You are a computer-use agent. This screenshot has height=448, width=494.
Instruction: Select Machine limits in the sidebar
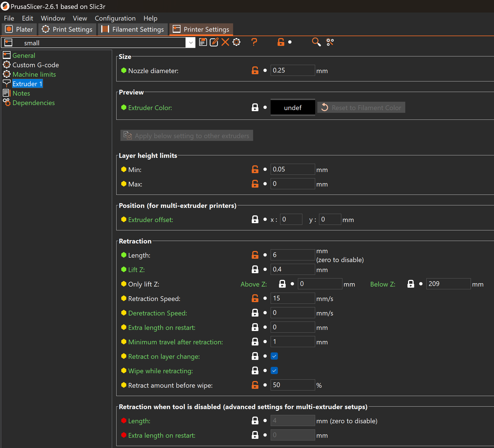[34, 74]
